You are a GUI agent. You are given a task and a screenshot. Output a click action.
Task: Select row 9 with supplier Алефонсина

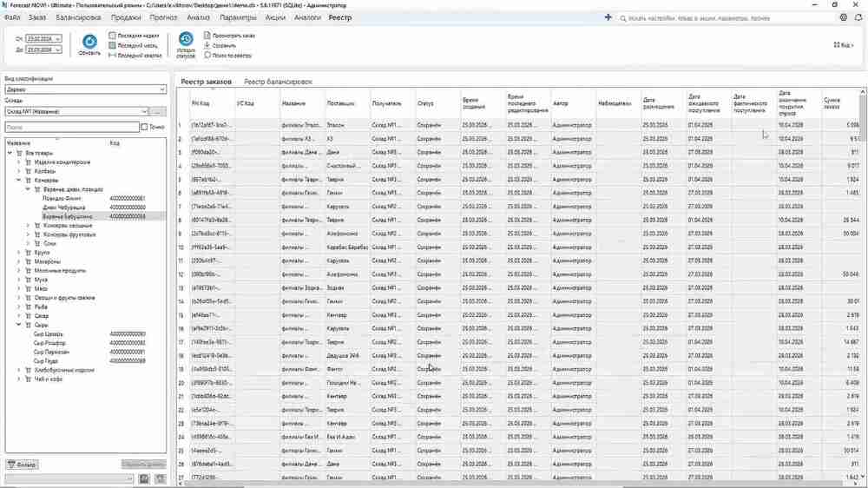tap(518, 234)
